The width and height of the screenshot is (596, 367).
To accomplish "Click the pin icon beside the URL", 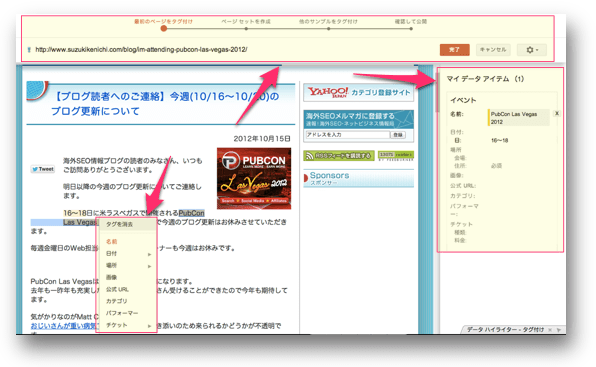I will coord(29,50).
